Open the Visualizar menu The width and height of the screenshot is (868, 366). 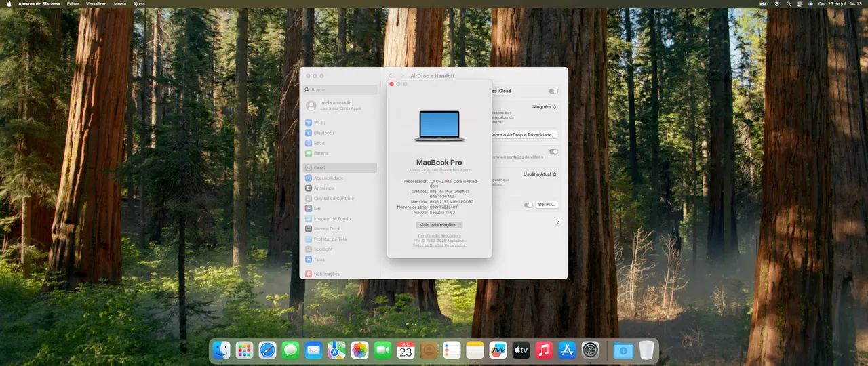[96, 3]
